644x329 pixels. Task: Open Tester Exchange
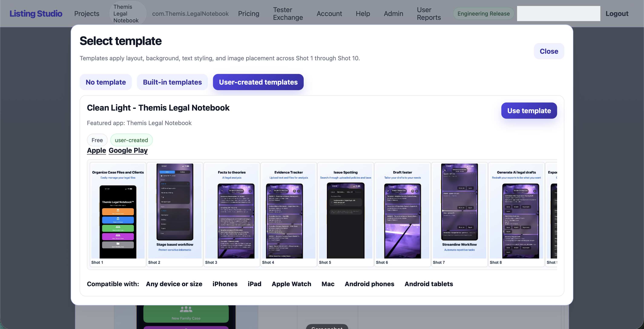(x=288, y=13)
